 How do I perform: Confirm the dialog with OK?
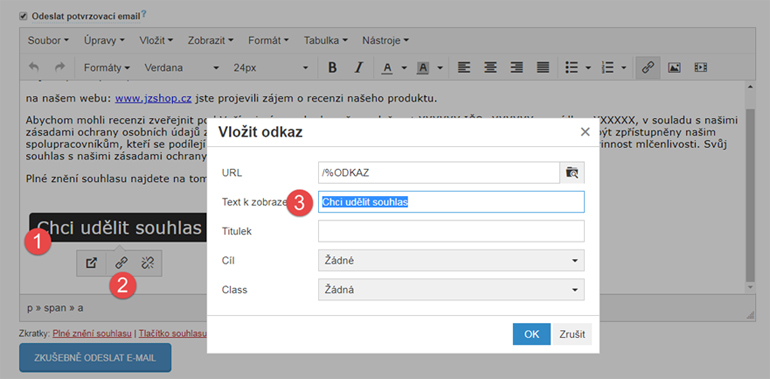point(531,334)
